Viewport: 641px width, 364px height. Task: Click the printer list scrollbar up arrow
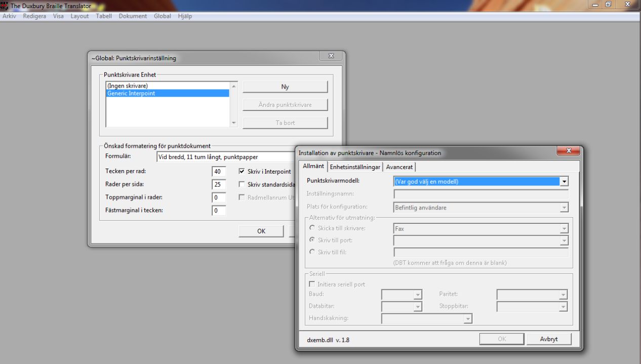click(x=233, y=86)
